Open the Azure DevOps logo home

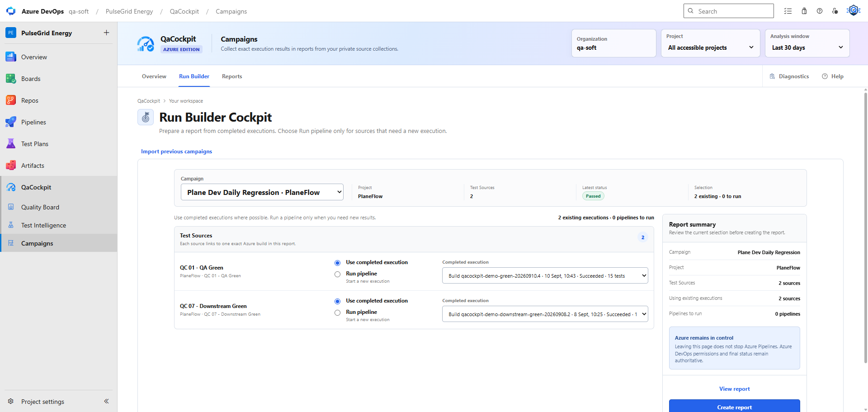coord(11,11)
